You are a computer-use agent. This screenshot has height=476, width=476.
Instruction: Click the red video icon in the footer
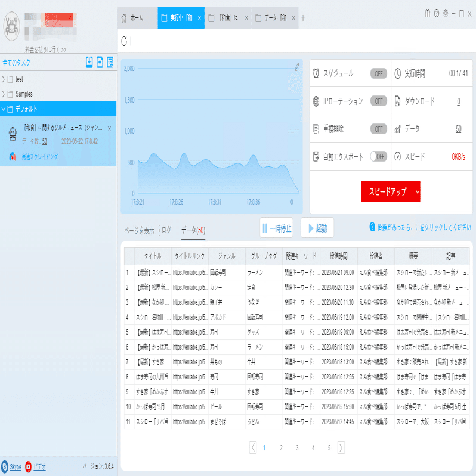click(28, 466)
